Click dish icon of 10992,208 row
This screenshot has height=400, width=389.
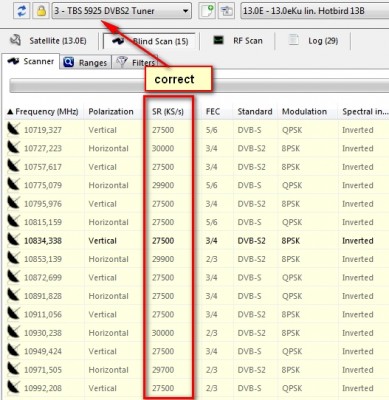pyautogui.click(x=14, y=388)
